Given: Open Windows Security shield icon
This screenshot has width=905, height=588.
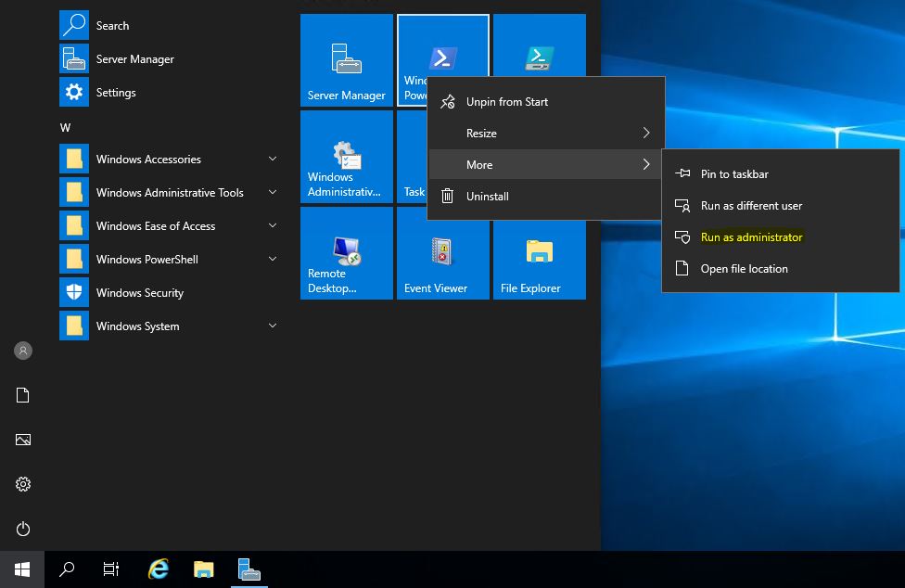Looking at the screenshot, I should (74, 292).
